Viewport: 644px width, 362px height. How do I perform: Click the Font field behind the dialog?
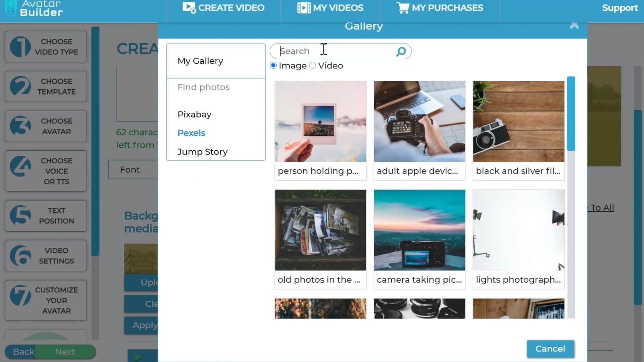pos(133,170)
